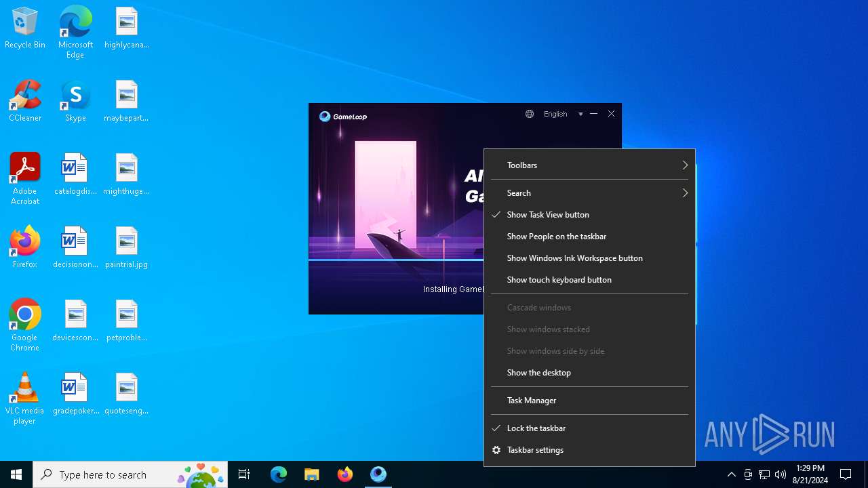Image resolution: width=868 pixels, height=488 pixels.
Task: Uncheck Show Task View button
Action: pos(589,215)
